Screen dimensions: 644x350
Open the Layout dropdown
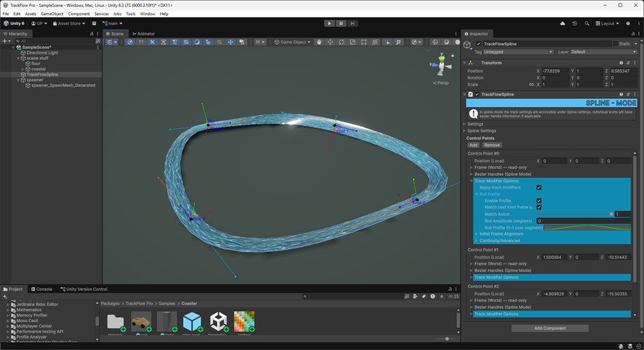607,23
